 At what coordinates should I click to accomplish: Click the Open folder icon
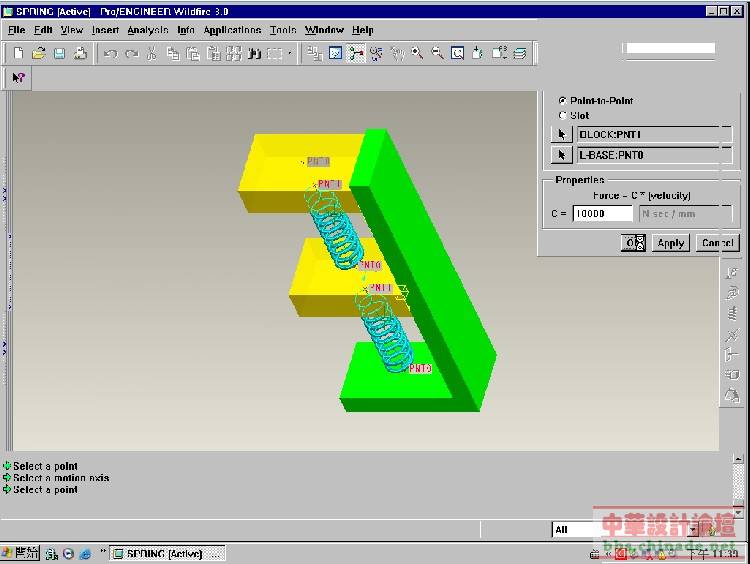coord(39,53)
